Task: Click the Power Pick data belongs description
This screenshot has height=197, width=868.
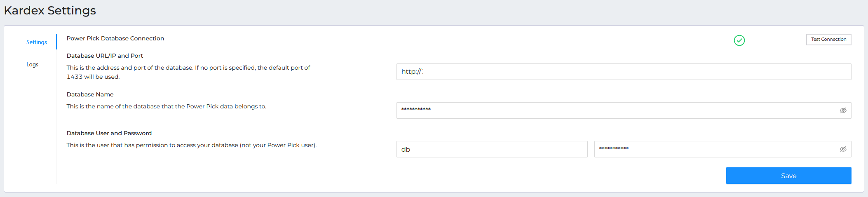Action: click(167, 106)
